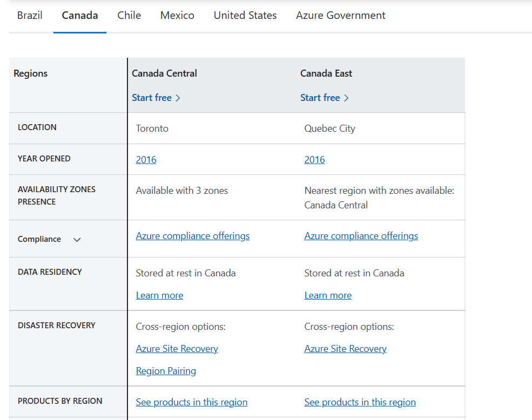Click 'Stored at rest in Canada' under Canada Central
The width and height of the screenshot is (532, 420).
[x=186, y=273]
